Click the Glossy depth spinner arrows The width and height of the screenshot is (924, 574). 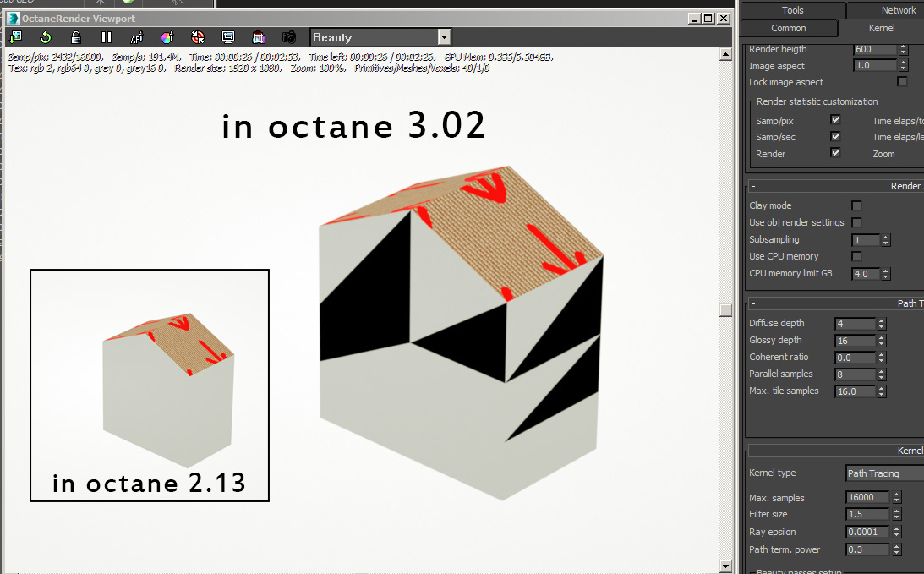[x=882, y=341]
